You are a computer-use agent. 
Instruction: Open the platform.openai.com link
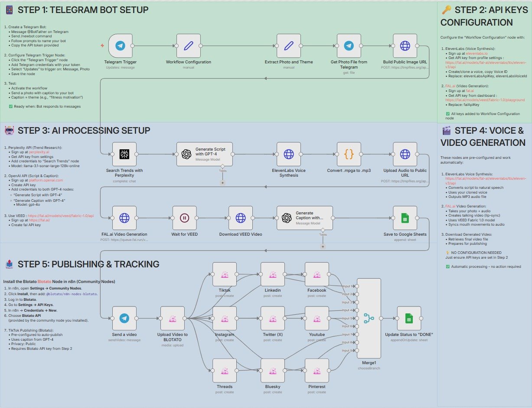point(46,180)
